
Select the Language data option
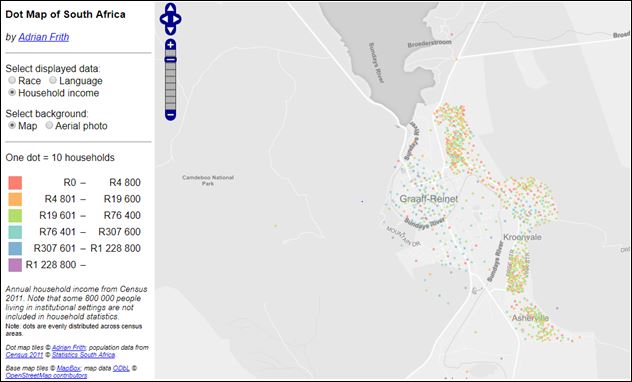(53, 81)
